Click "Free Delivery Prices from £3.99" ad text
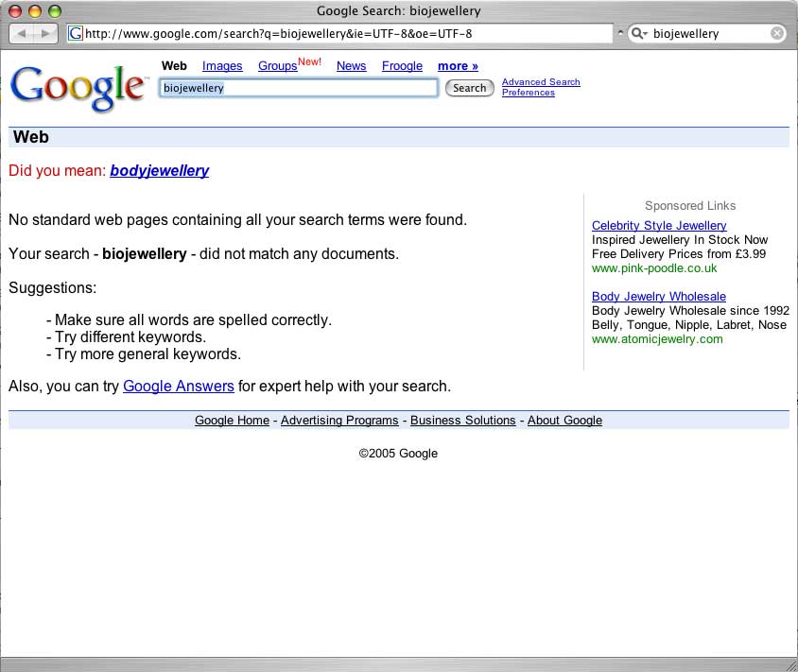This screenshot has width=798, height=672. [x=679, y=254]
